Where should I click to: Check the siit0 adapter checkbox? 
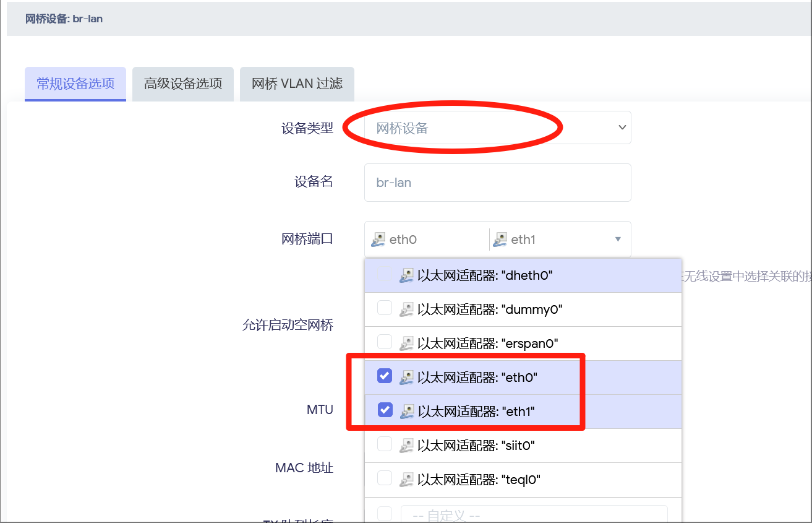click(385, 444)
